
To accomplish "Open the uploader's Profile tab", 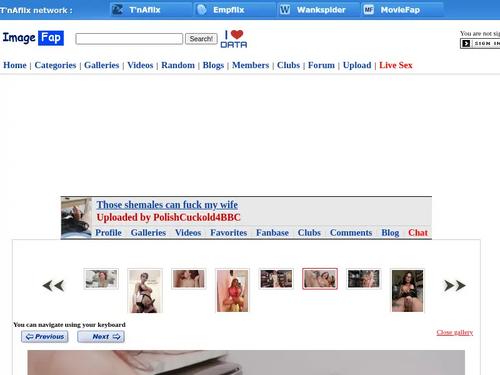I will 108,232.
